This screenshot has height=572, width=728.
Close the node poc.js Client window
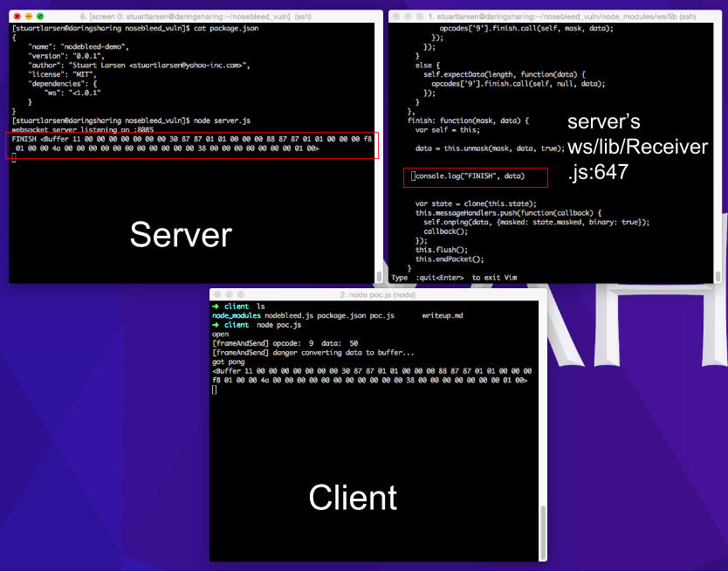point(217,294)
